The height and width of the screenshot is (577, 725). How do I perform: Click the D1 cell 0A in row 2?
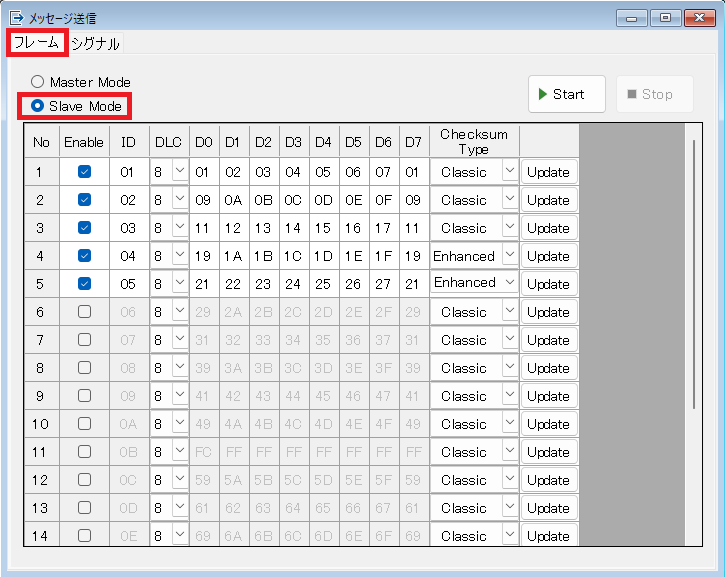pyautogui.click(x=233, y=200)
